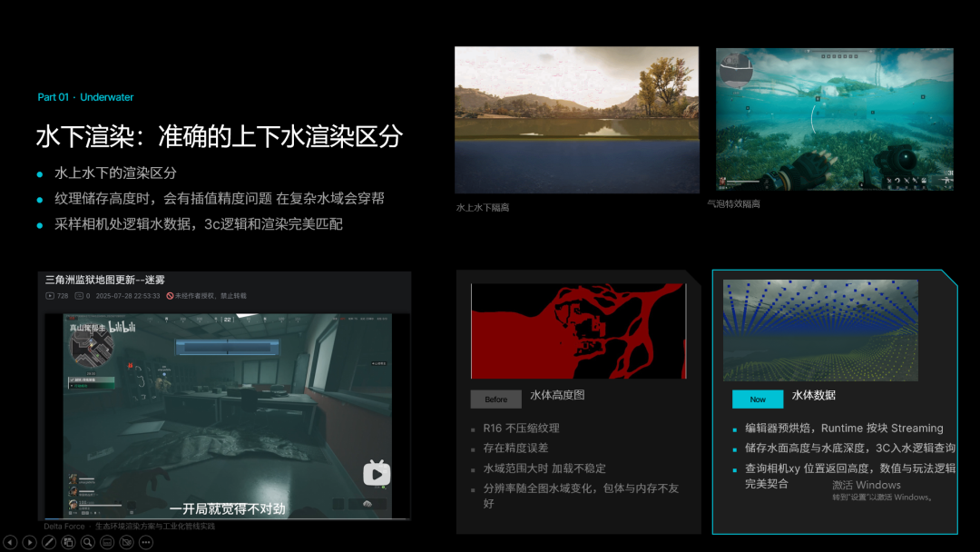Select the lake above-water isolation image
The image size is (980, 552).
577,120
